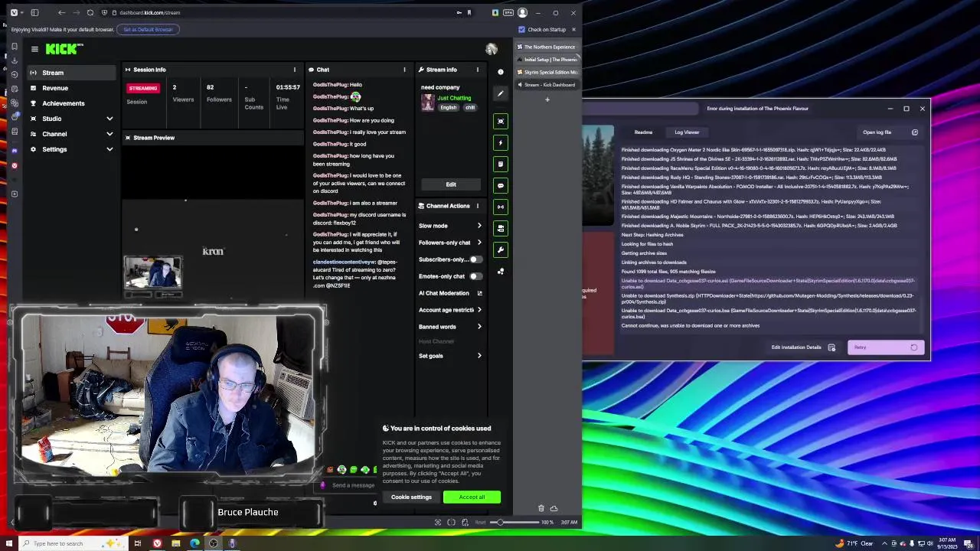Toggle the chat bubble panel icon
Screen dimensions: 980x551
pos(501,185)
